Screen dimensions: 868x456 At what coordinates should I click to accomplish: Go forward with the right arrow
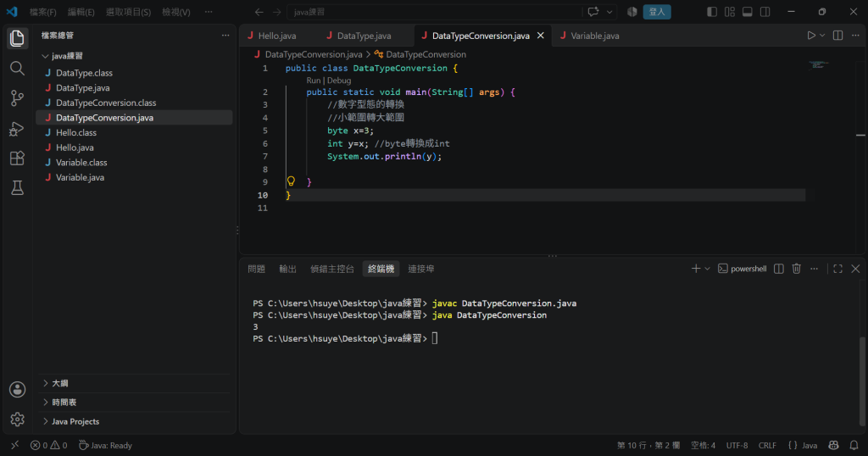pyautogui.click(x=277, y=12)
